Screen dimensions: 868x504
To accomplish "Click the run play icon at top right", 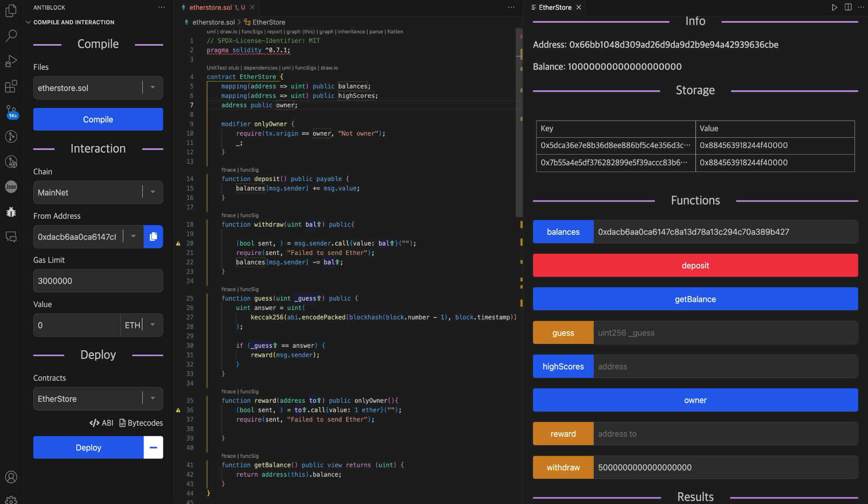I will pyautogui.click(x=834, y=7).
